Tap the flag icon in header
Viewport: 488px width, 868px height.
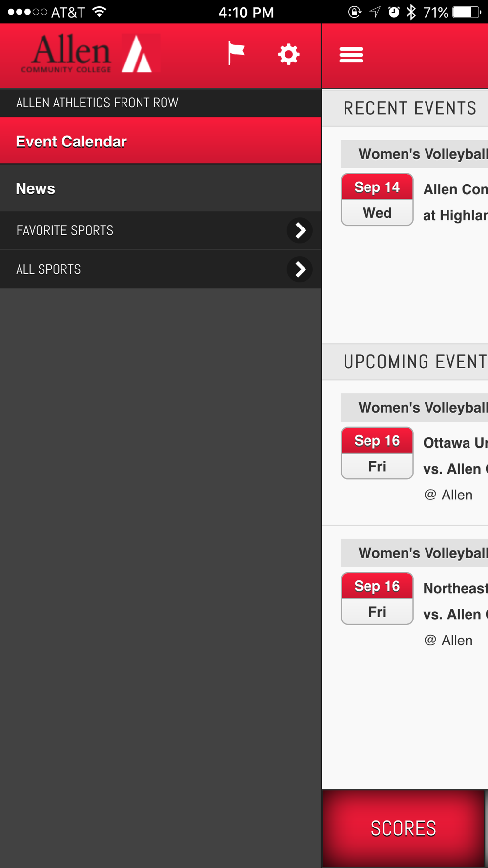pos(236,53)
